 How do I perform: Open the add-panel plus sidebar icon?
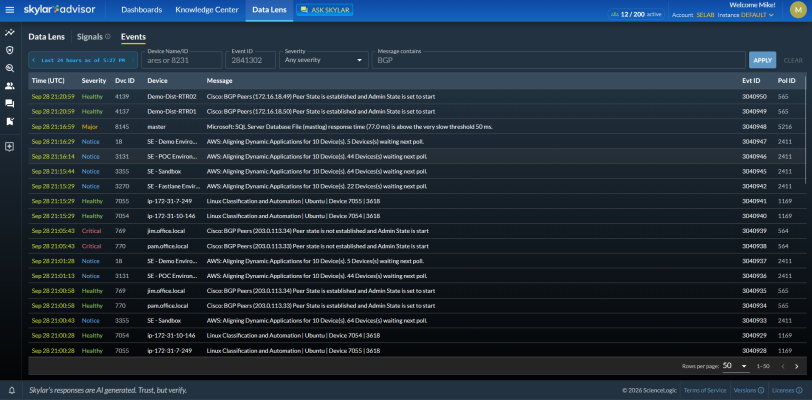(9, 147)
